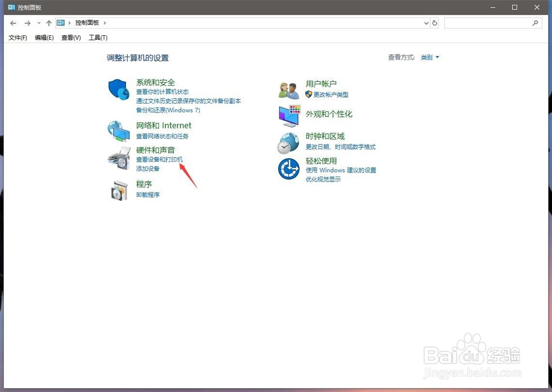Open 系统和安全 shield icon
The height and width of the screenshot is (392, 552).
119,88
